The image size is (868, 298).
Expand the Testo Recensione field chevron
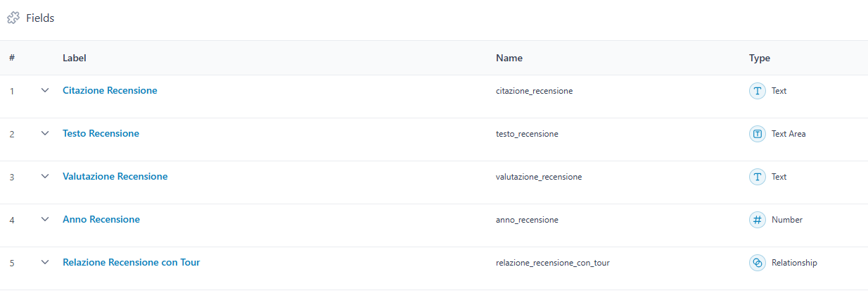(45, 134)
